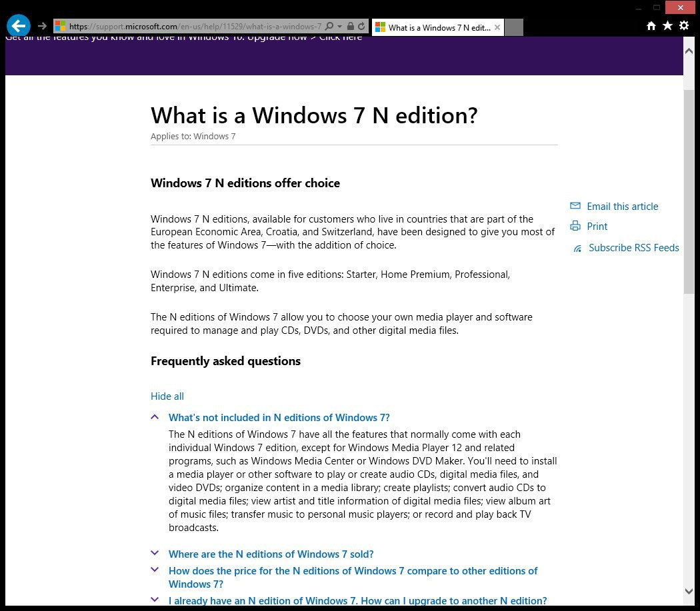Click 'Windows 7 N editions offer choice' heading
This screenshot has height=611, width=700.
click(x=245, y=183)
